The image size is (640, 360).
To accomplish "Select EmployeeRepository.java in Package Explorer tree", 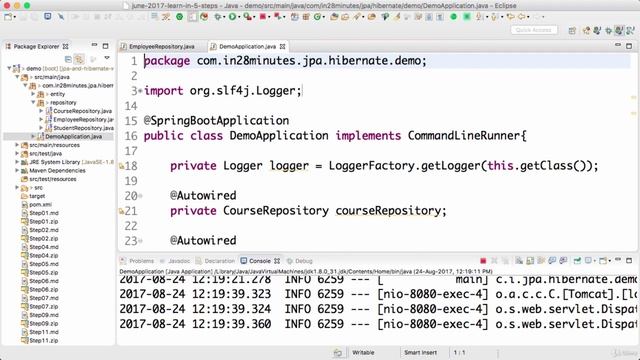I will tap(83, 119).
